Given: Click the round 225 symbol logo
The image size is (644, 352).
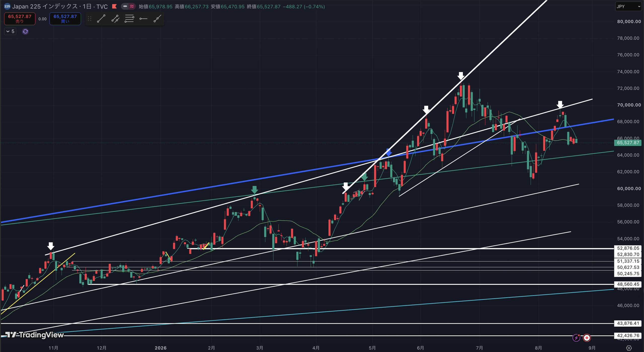Looking at the screenshot, I should tap(7, 7).
